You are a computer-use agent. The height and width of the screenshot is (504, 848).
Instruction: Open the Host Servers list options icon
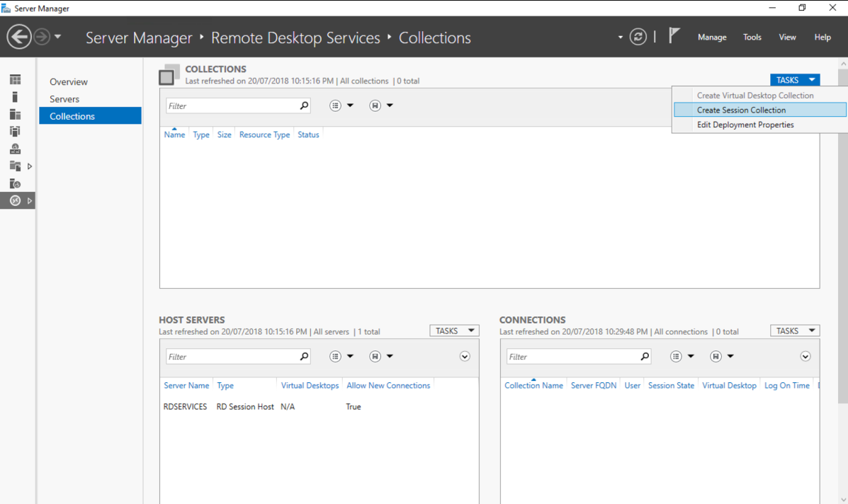click(335, 356)
